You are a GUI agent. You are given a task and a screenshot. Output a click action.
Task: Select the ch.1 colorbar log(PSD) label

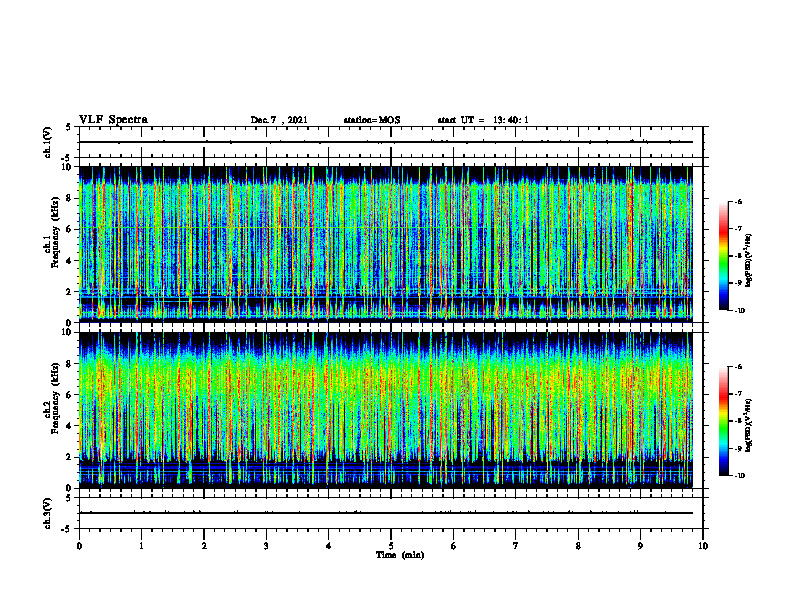pyautogui.click(x=749, y=261)
